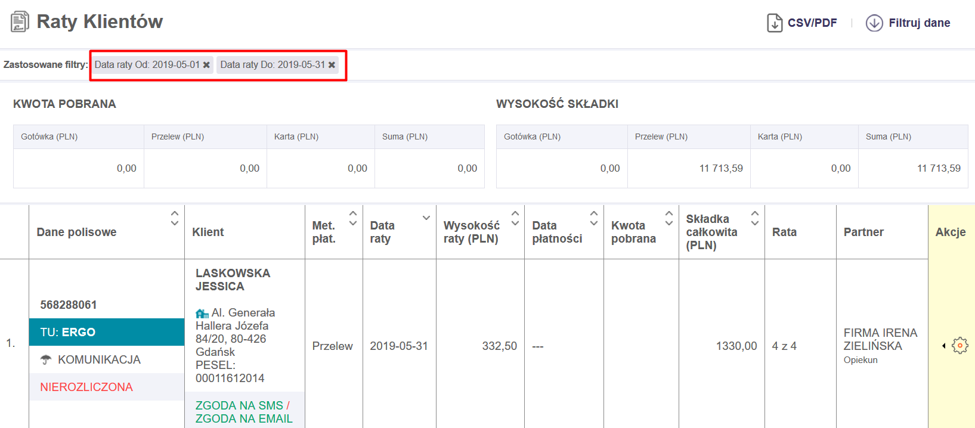Click the building icon beside client address
Screen dimensions: 975x428
coord(202,313)
